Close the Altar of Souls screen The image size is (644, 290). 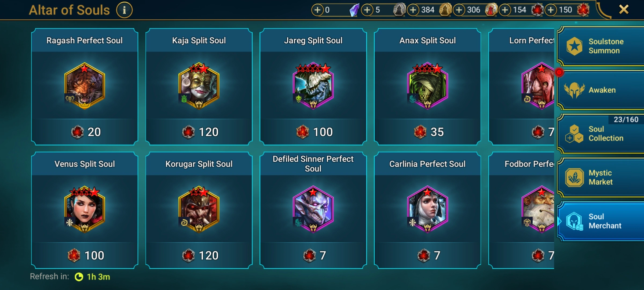coord(624,10)
